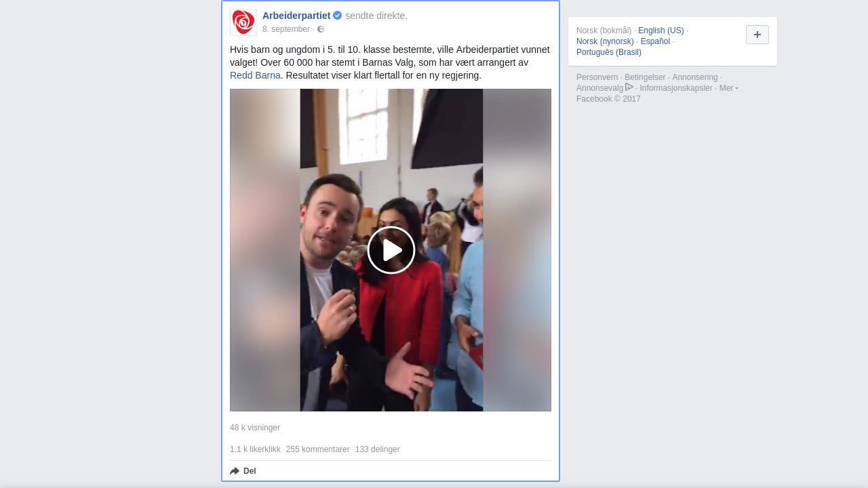Select Português (Brasil) language
This screenshot has width=868, height=488.
pyautogui.click(x=609, y=52)
